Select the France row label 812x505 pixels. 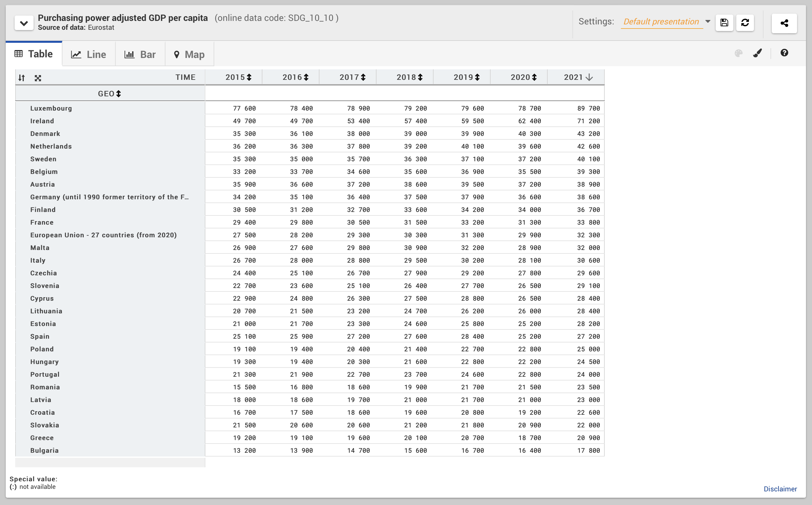pyautogui.click(x=42, y=222)
